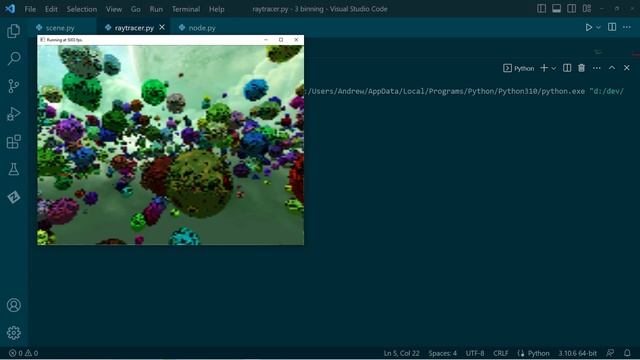Click inside the raytracer render viewport
The height and width of the screenshot is (360, 640).
click(171, 145)
